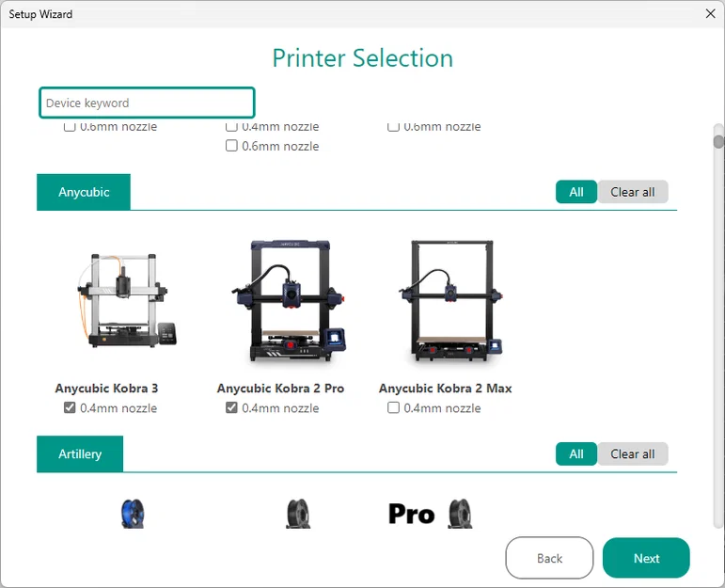Go Back to previous wizard step
The image size is (725, 588).
pos(549,558)
